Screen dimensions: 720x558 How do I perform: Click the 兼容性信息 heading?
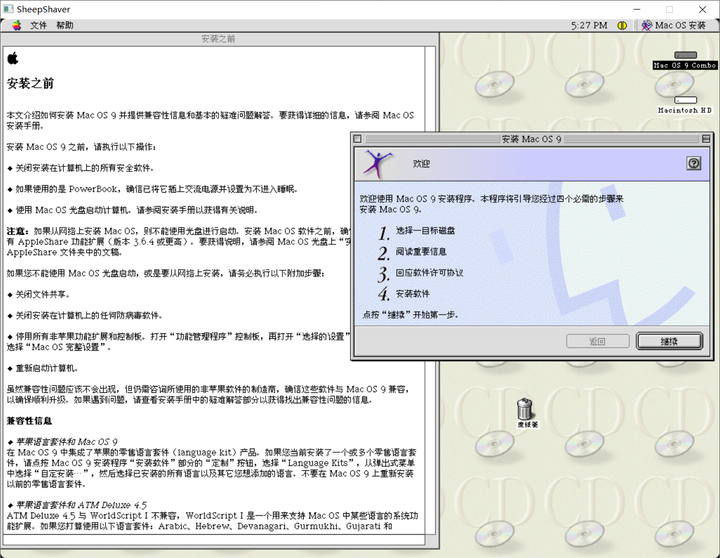click(x=29, y=421)
